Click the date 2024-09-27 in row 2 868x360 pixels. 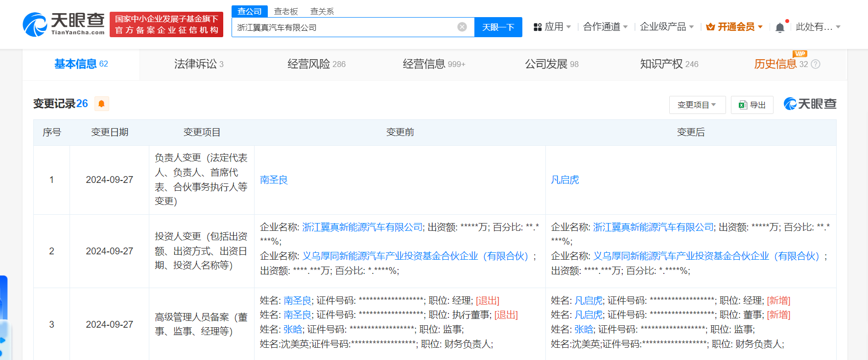(110, 251)
